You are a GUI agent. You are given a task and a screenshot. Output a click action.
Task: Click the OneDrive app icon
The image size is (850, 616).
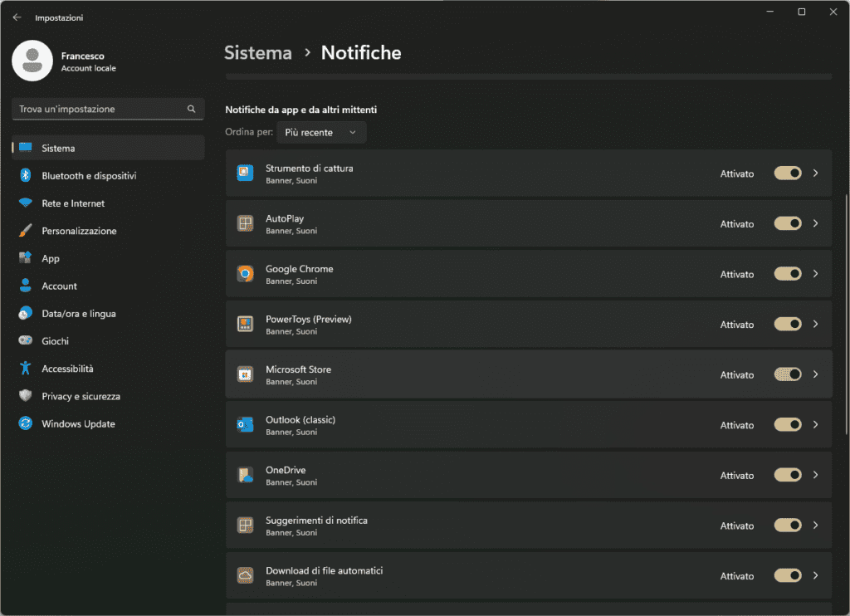coord(245,476)
